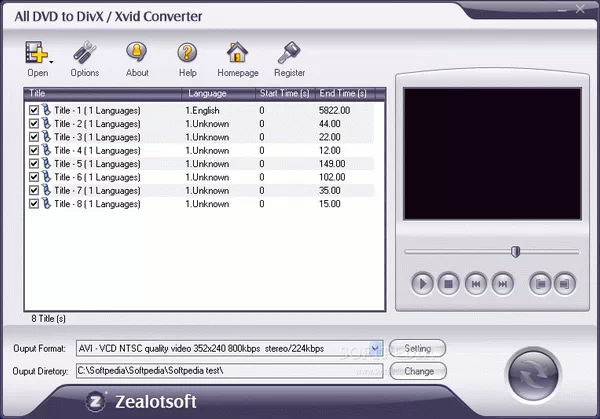600x419 pixels.
Task: Uncheck the Title - 2 checkbox
Action: click(34, 124)
